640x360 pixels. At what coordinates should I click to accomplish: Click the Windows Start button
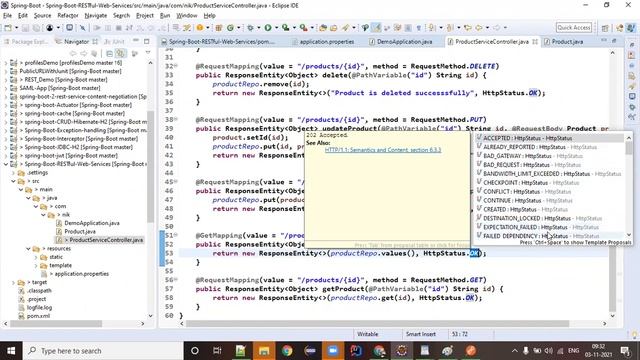click(x=11, y=351)
